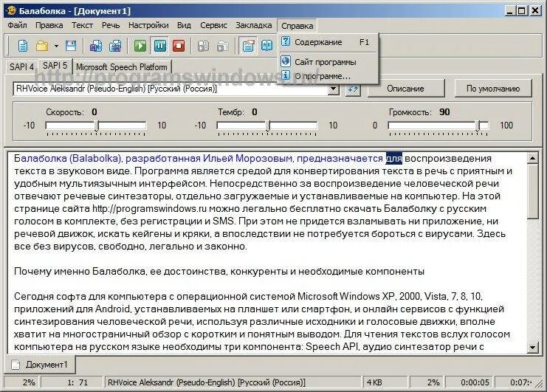Stop reading with red Stop button
547x392 pixels.
(179, 46)
